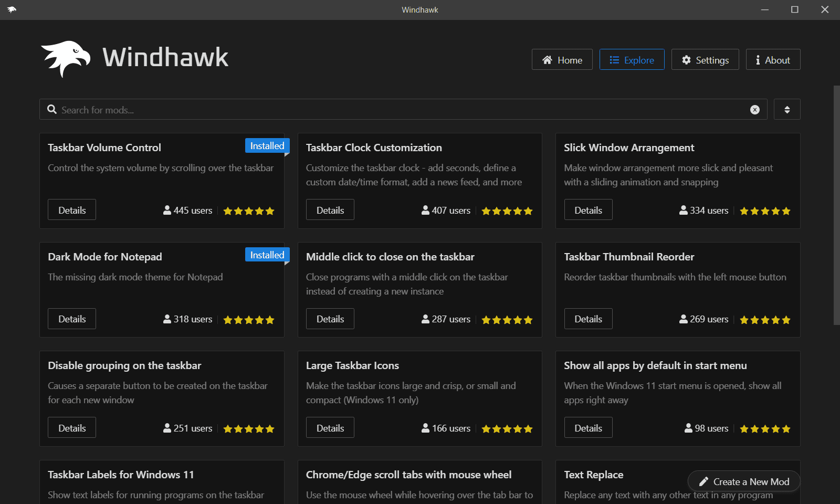Click the user icon beside 407 users
Viewport: 840px width, 504px height.
click(x=425, y=210)
